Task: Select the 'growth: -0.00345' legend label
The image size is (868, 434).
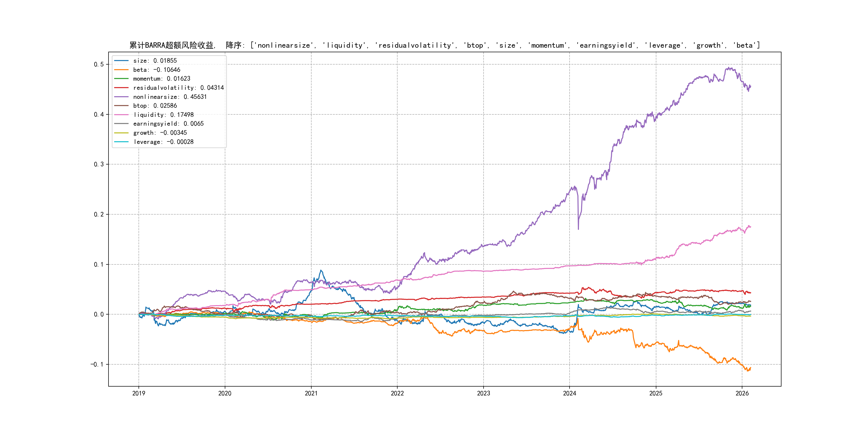Action: pos(160,133)
